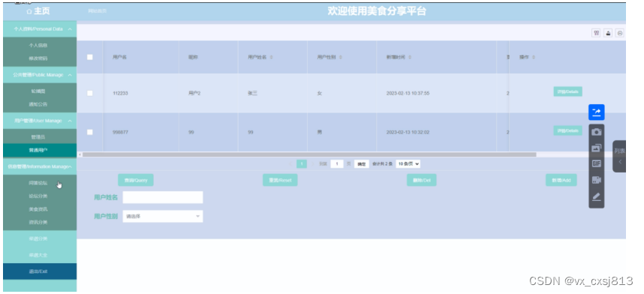Open 轮播图 in the sidebar
Screen dimensions: 644x294
pyautogui.click(x=38, y=91)
